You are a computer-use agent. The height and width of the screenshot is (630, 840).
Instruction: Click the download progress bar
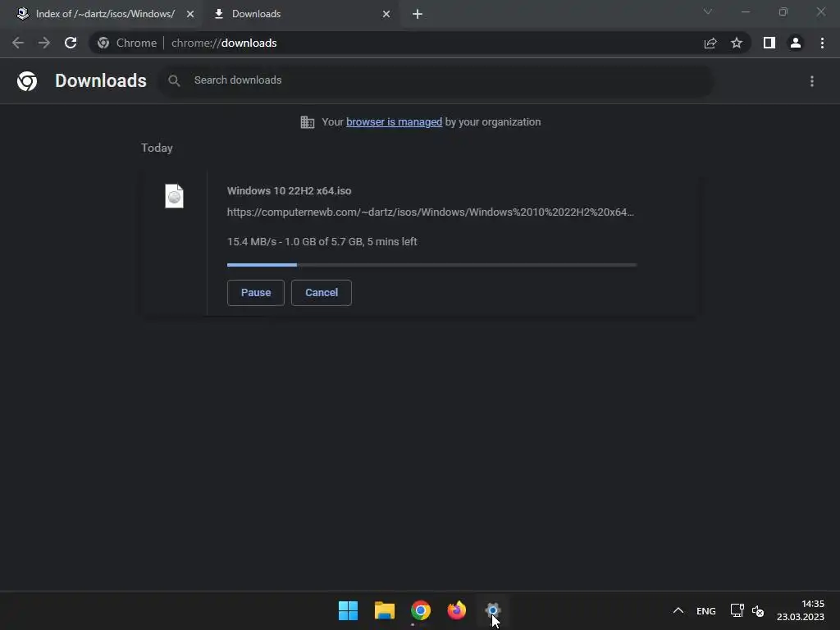(431, 265)
